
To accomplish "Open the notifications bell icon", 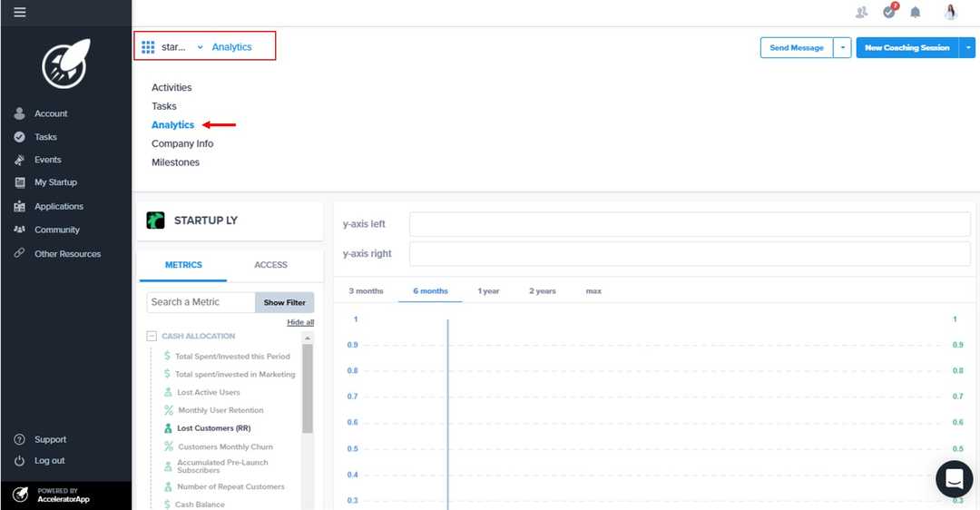I will tap(915, 12).
